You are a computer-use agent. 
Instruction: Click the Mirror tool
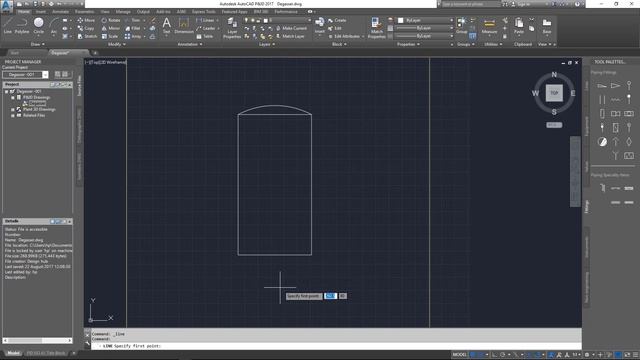(x=111, y=28)
